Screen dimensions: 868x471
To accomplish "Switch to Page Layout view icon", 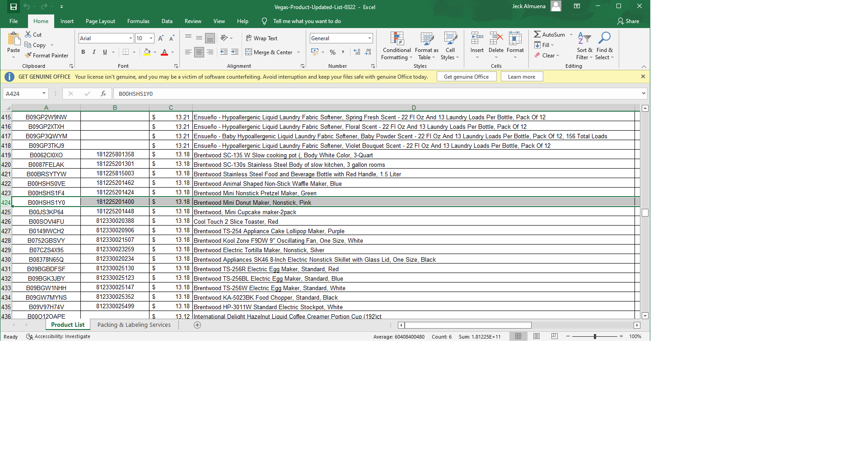I will (537, 336).
